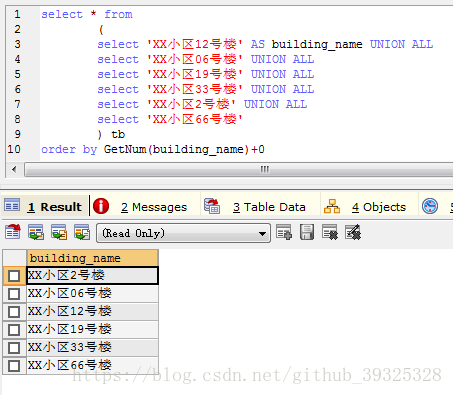This screenshot has height=395, width=453.
Task: Open the 1 Result tab
Action: [45, 206]
